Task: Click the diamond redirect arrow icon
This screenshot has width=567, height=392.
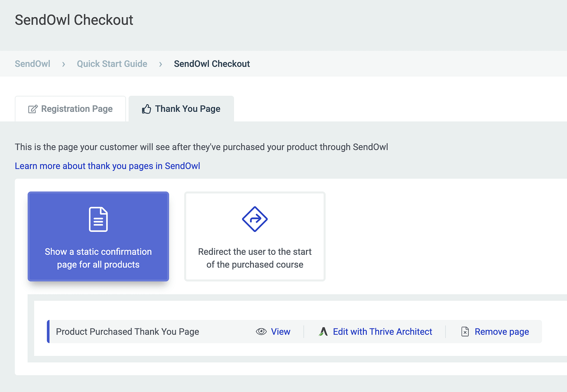Action: 255,219
